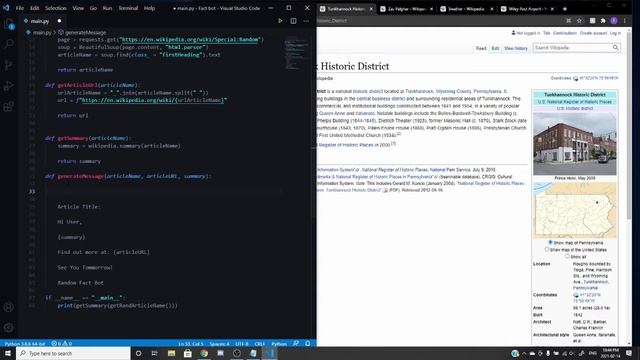Open the File menu in VS Code

click(x=19, y=8)
